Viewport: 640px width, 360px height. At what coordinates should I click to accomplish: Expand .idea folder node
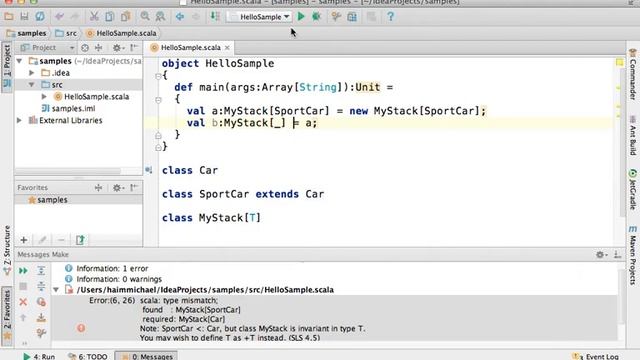31,73
